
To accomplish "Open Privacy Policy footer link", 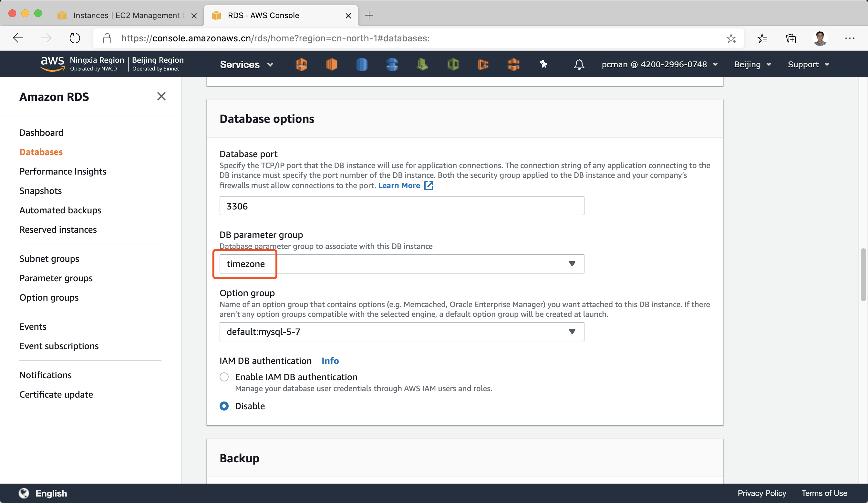I will pos(761,493).
